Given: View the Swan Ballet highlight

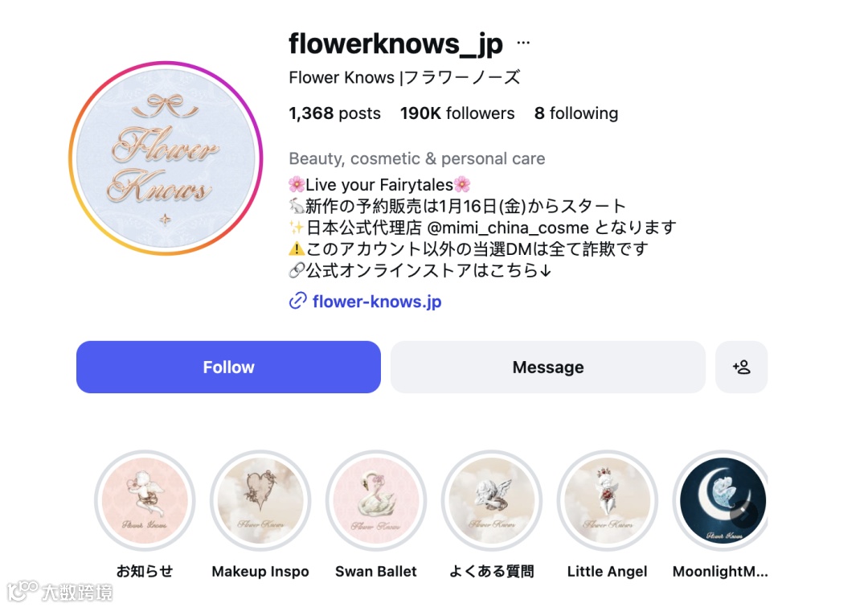Looking at the screenshot, I should [x=376, y=500].
